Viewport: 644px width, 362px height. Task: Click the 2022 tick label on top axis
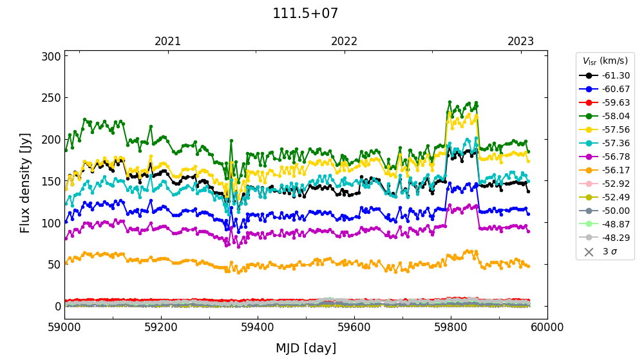pos(344,41)
